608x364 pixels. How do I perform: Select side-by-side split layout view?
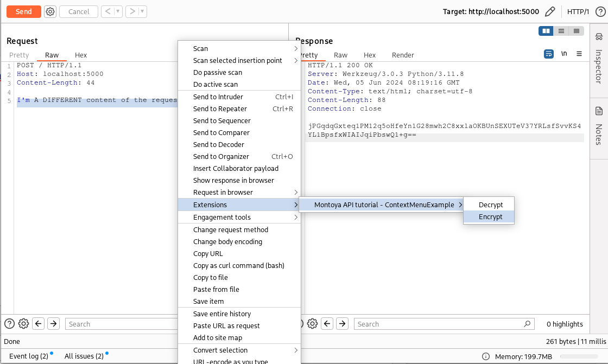coord(546,31)
